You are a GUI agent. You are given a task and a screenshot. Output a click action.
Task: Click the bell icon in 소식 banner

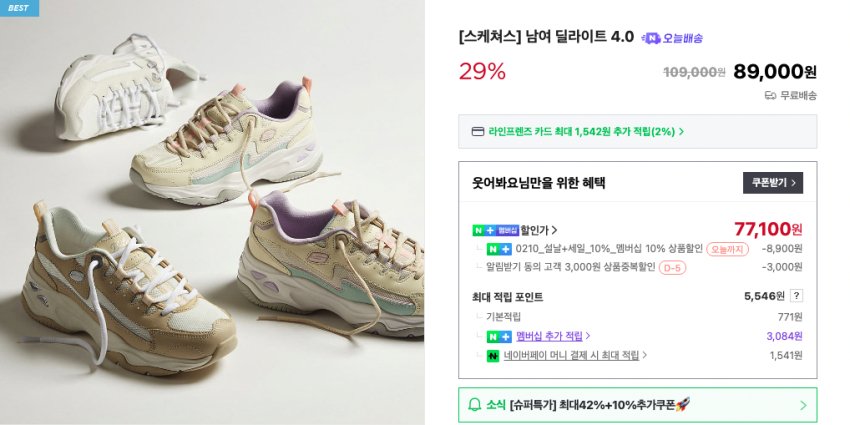[474, 405]
